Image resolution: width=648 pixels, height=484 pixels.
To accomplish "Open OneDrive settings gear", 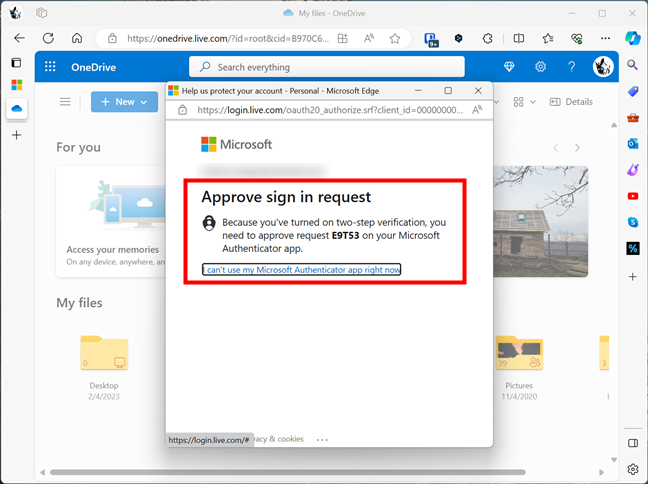I will pyautogui.click(x=541, y=67).
